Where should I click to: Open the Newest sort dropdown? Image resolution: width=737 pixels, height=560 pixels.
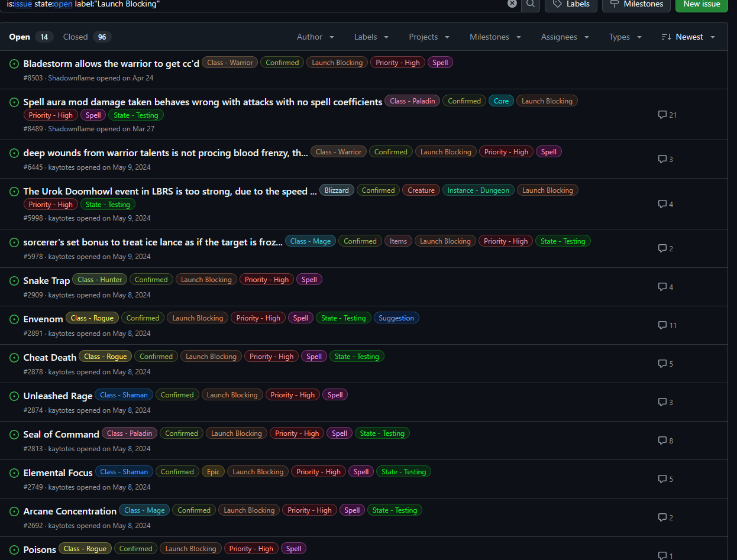(x=688, y=37)
